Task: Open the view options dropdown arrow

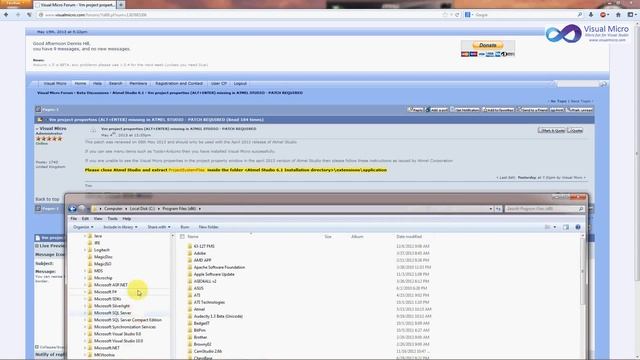Action: 555,227
